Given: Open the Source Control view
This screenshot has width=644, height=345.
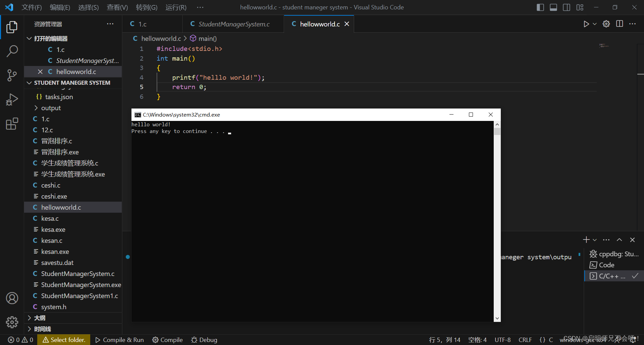Looking at the screenshot, I should [12, 75].
